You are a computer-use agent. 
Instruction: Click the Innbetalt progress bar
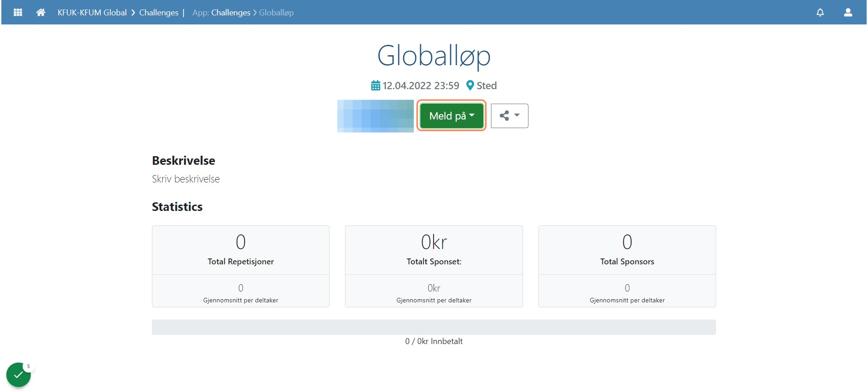[434, 327]
